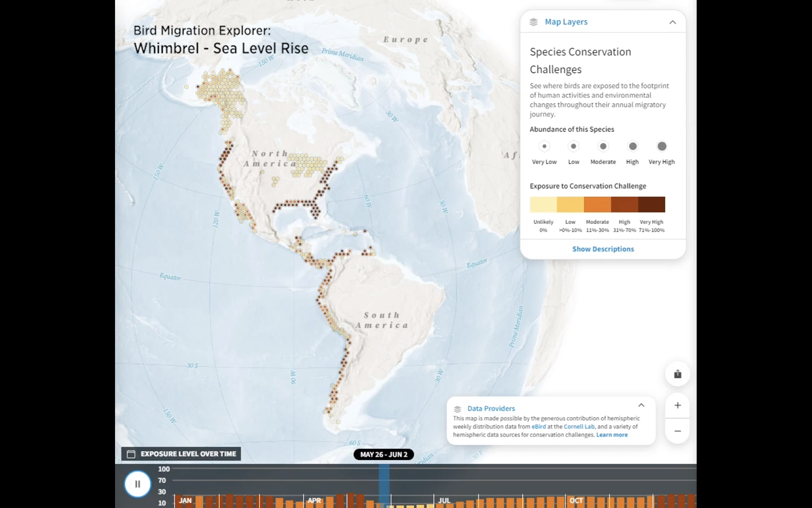
Task: Click the High abundance dot
Action: 632,146
